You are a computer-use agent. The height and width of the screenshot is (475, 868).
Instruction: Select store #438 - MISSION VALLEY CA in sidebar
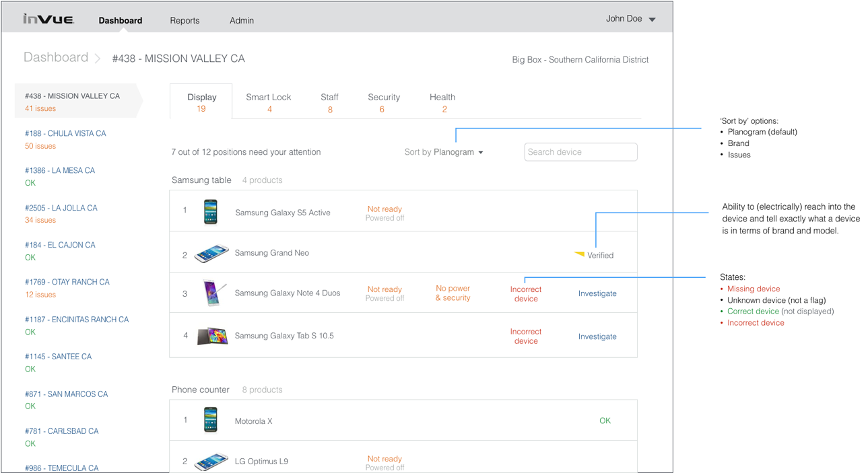tap(79, 101)
